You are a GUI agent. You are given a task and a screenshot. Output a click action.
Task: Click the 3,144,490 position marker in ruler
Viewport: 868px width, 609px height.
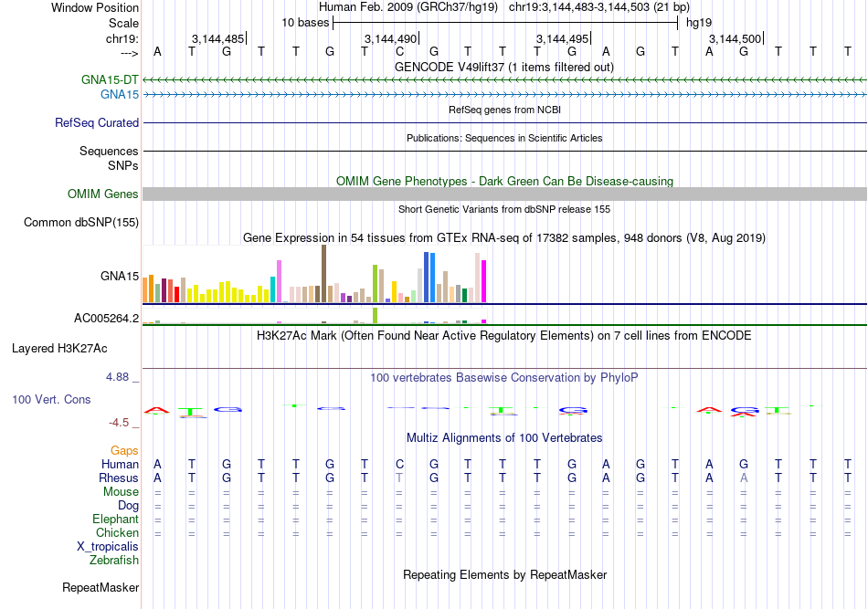click(391, 38)
